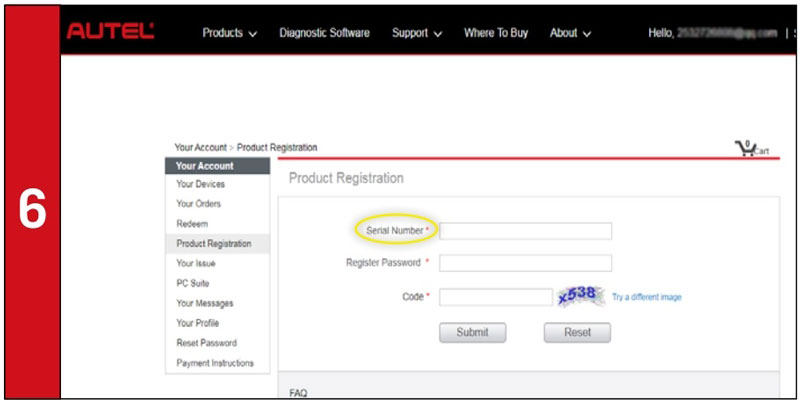Open Diagnostic Software page

click(x=324, y=33)
